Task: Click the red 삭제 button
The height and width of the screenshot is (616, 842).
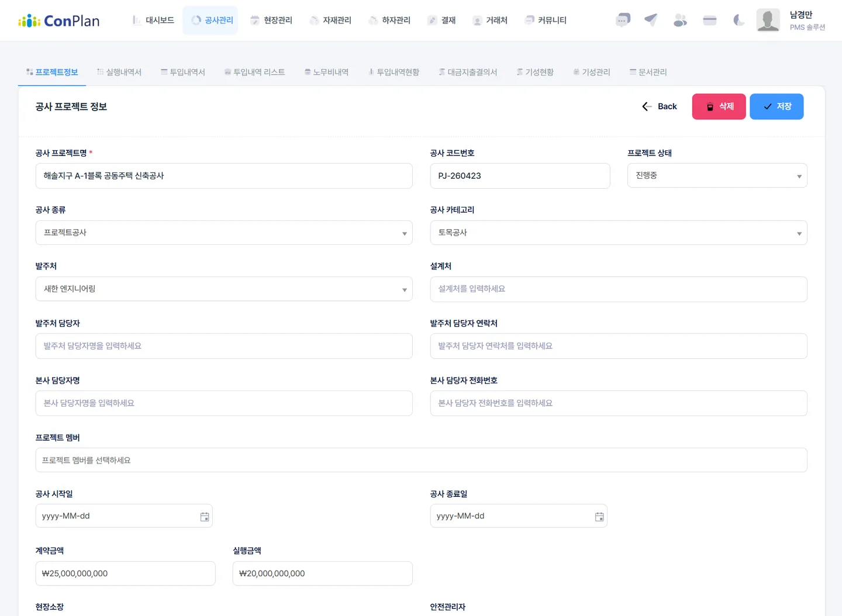Action: click(719, 106)
